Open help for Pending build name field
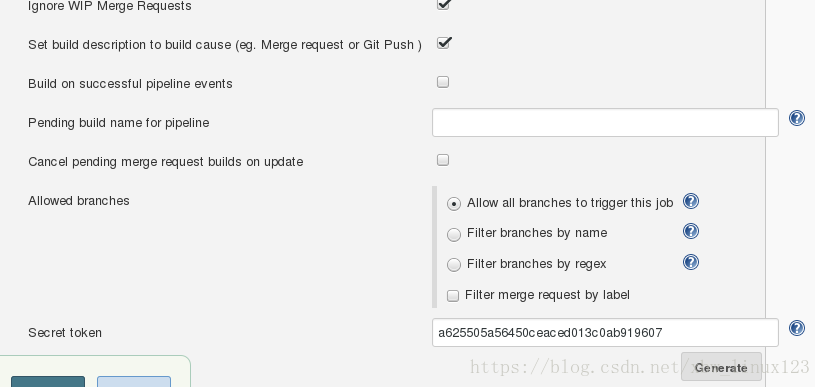 tap(796, 118)
